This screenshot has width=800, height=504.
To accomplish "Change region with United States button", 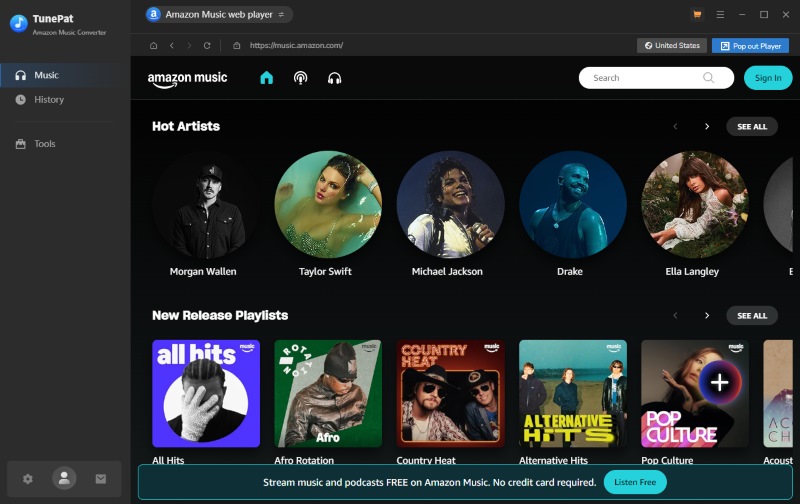I will click(672, 45).
